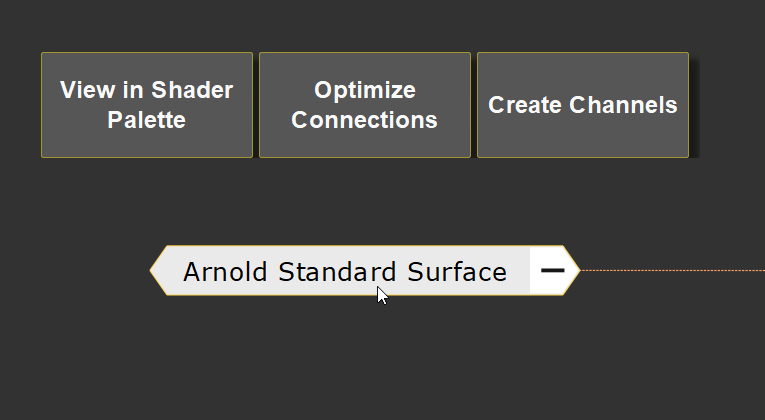The image size is (765, 420).
Task: Minimize the Standard Surface node with minus
Action: click(553, 270)
